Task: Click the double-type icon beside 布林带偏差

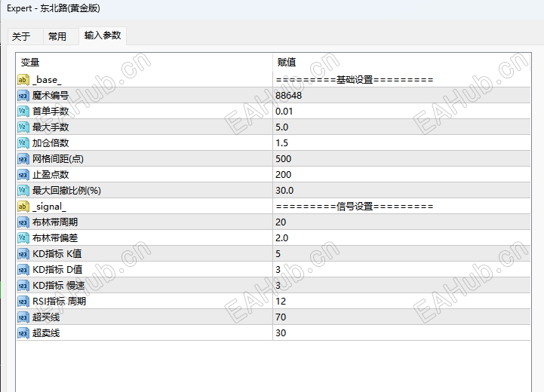Action: (23, 238)
